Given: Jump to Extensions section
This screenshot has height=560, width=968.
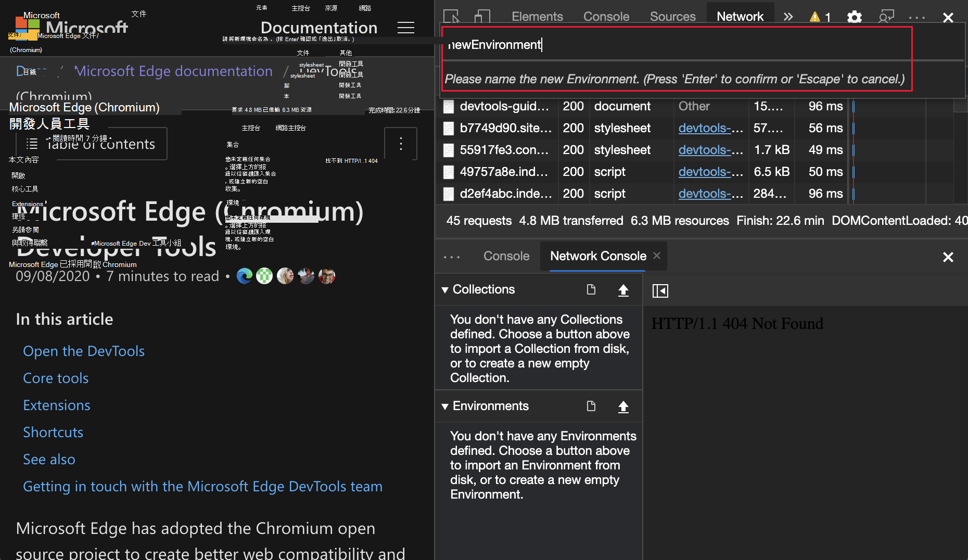Looking at the screenshot, I should pos(57,405).
